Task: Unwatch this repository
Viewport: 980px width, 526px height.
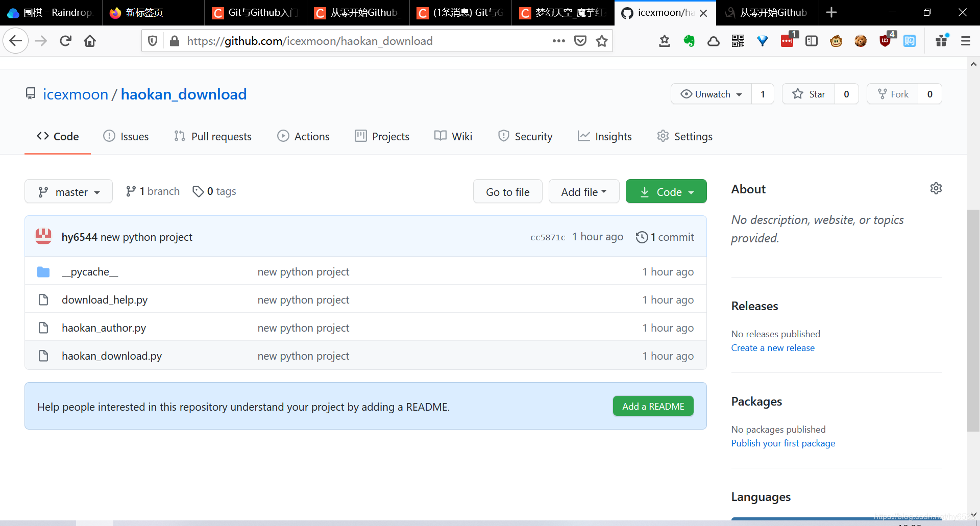Action: click(x=711, y=94)
